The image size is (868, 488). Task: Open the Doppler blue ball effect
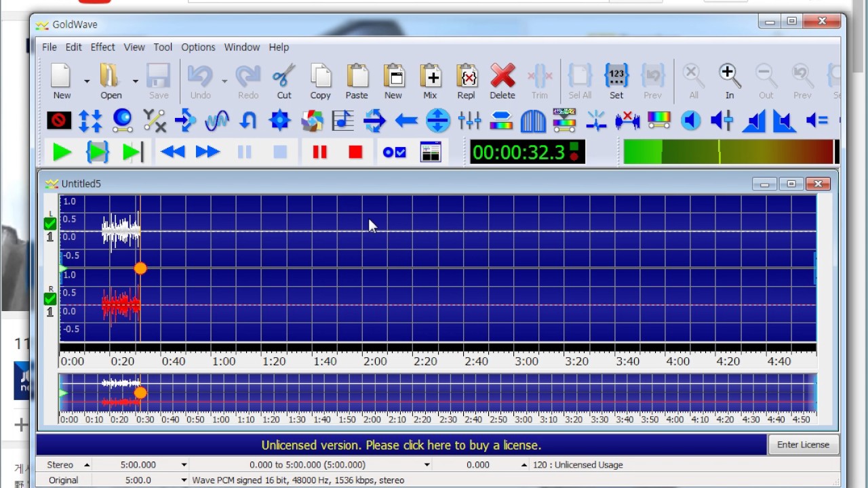[122, 121]
